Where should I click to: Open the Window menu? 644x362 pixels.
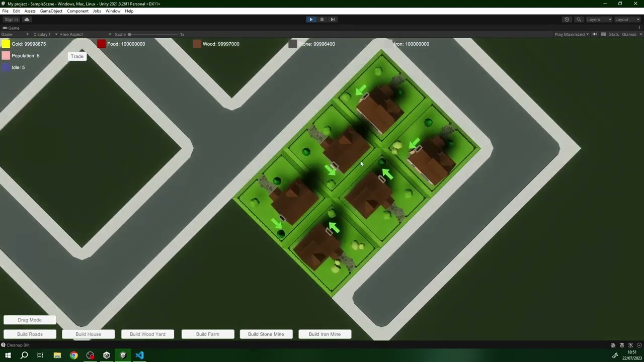(113, 11)
